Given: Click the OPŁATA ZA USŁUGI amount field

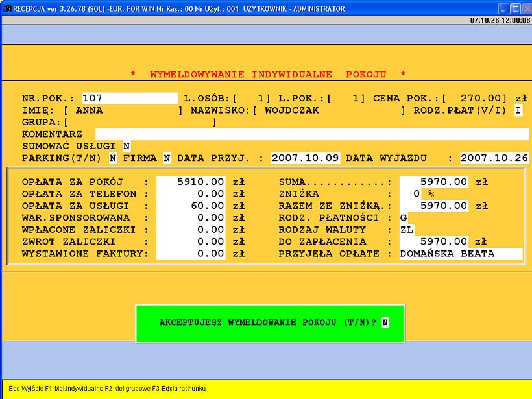Looking at the screenshot, I should (x=193, y=206).
